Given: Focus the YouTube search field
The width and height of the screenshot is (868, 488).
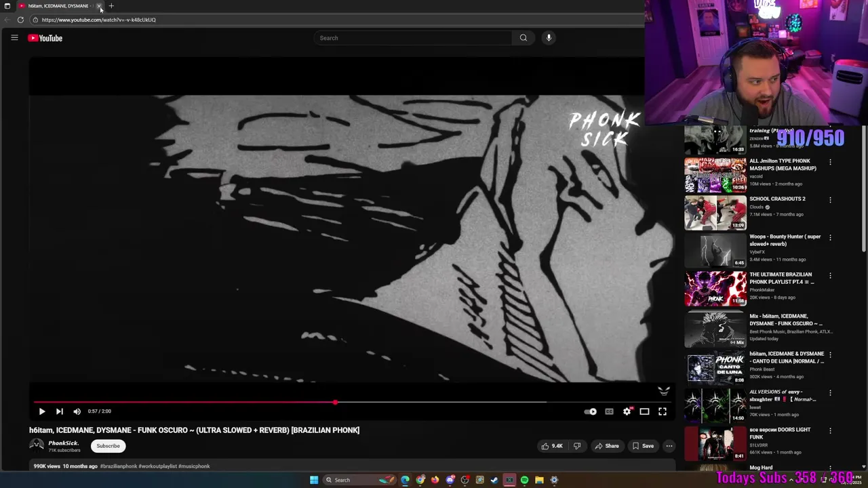Looking at the screenshot, I should coord(412,38).
